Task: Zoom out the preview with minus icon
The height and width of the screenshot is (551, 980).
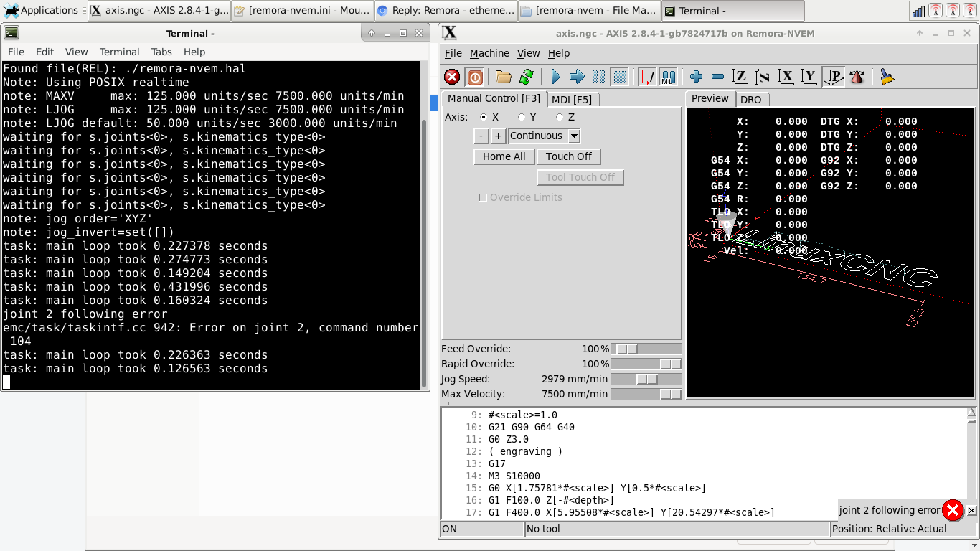Action: 717,77
